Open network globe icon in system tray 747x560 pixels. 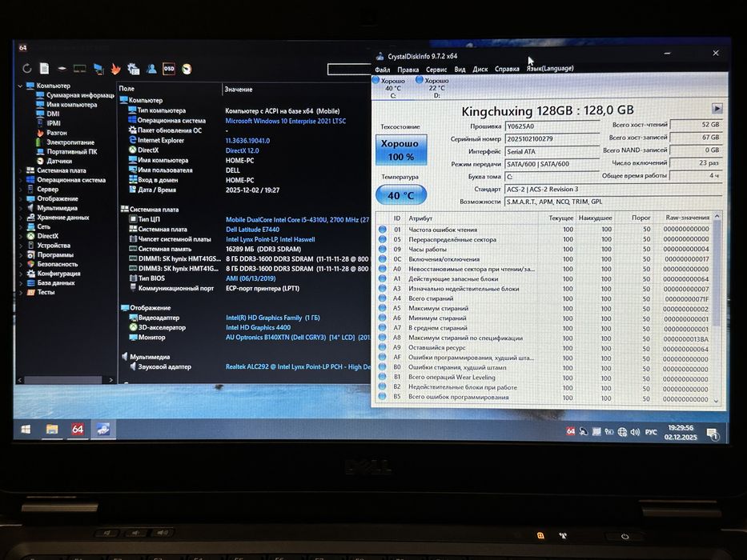[x=622, y=432]
